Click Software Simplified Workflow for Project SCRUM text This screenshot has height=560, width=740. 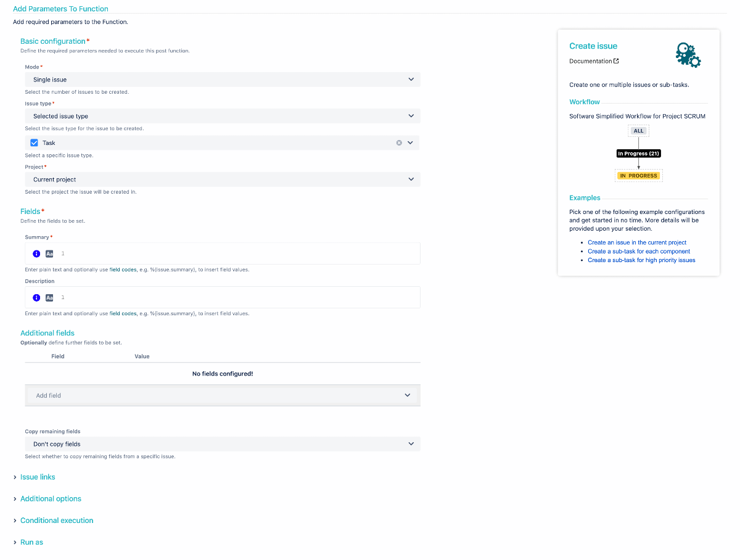[x=637, y=116]
